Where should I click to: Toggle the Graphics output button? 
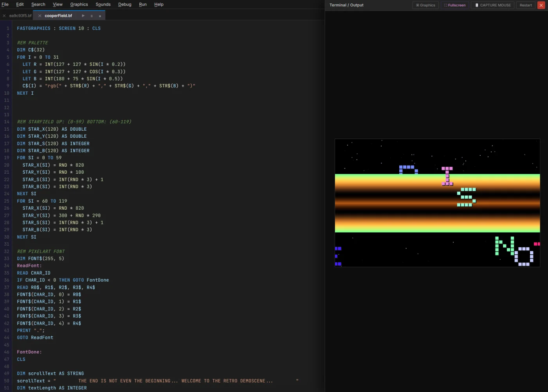[425, 5]
